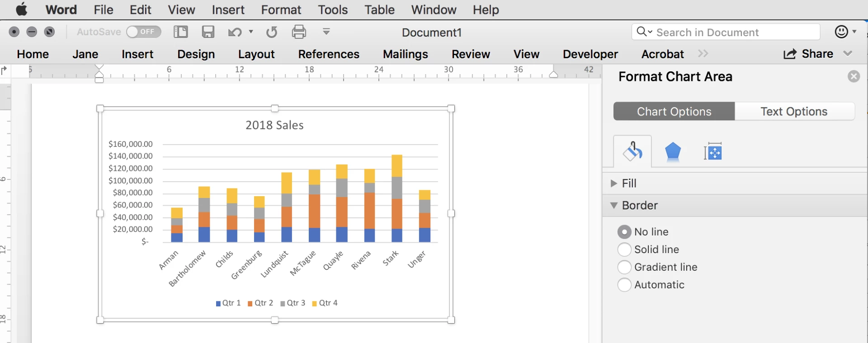Collapse the ribbon with the chevron
This screenshot has width=868, height=343.
click(x=848, y=54)
